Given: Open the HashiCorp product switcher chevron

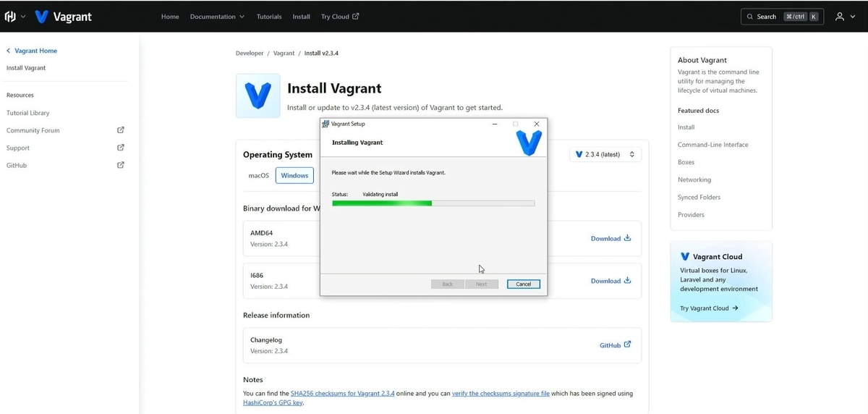Looking at the screenshot, I should (23, 17).
